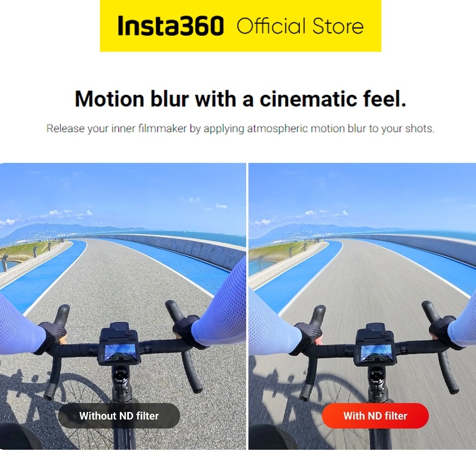
Task: Click the Motion blur cinematic feel headline
Action: (240, 99)
